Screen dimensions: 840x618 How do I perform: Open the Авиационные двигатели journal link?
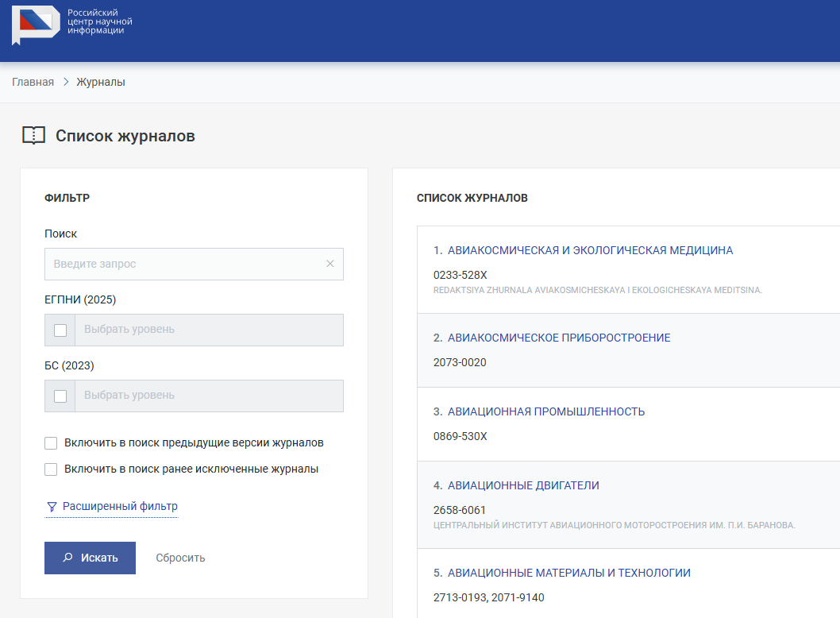click(x=523, y=485)
